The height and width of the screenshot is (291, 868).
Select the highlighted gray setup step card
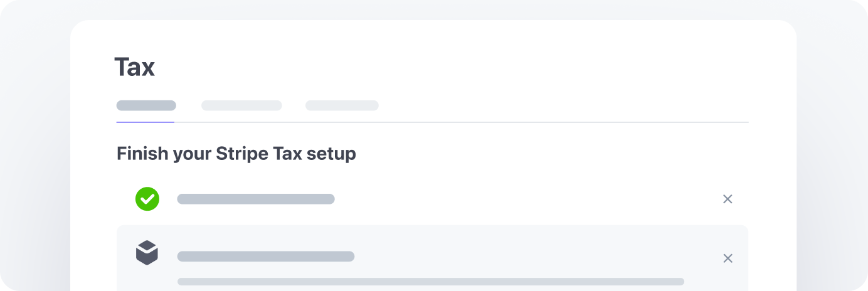click(432, 258)
